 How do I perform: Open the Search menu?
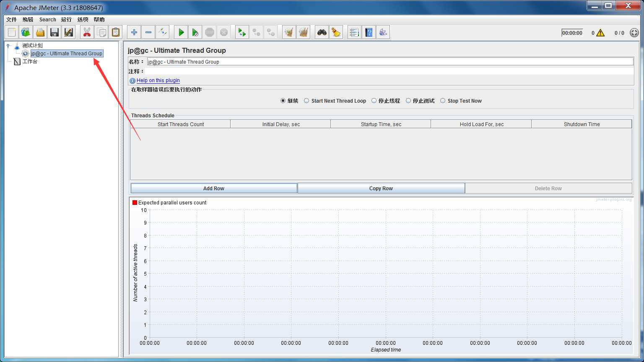click(48, 19)
